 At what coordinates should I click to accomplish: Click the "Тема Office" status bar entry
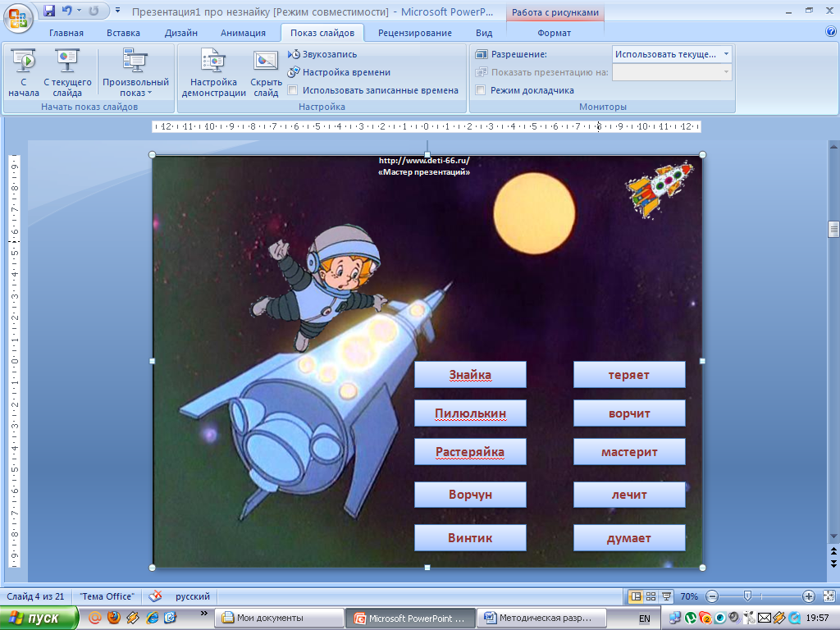(x=107, y=596)
